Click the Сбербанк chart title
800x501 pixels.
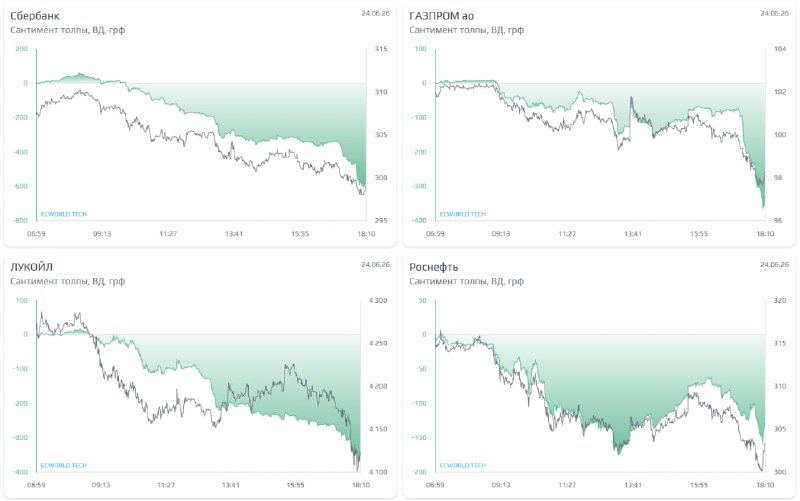pyautogui.click(x=35, y=16)
